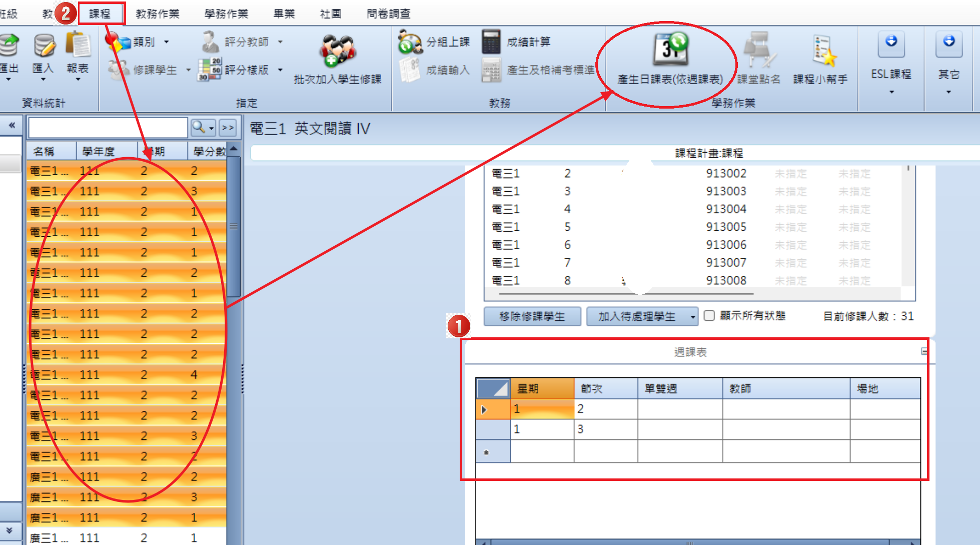Select the course with 學分數 4
Viewport: 980px width, 545px height.
[127, 375]
